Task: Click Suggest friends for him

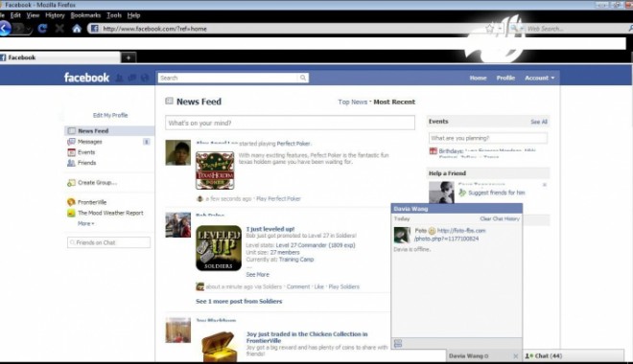Action: [x=497, y=193]
